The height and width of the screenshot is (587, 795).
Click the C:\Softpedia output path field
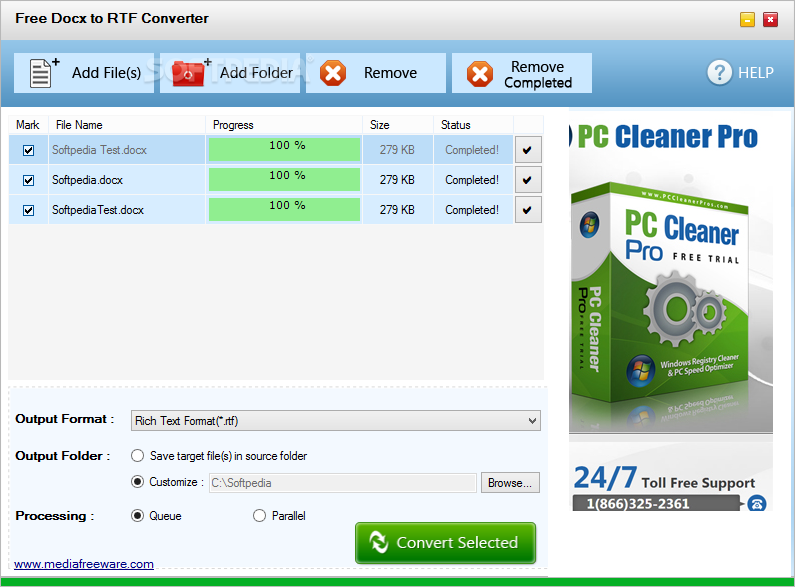pos(343,483)
